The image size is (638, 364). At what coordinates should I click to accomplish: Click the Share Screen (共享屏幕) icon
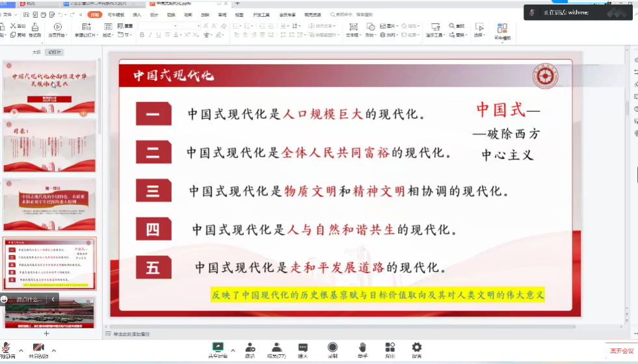[x=218, y=350]
